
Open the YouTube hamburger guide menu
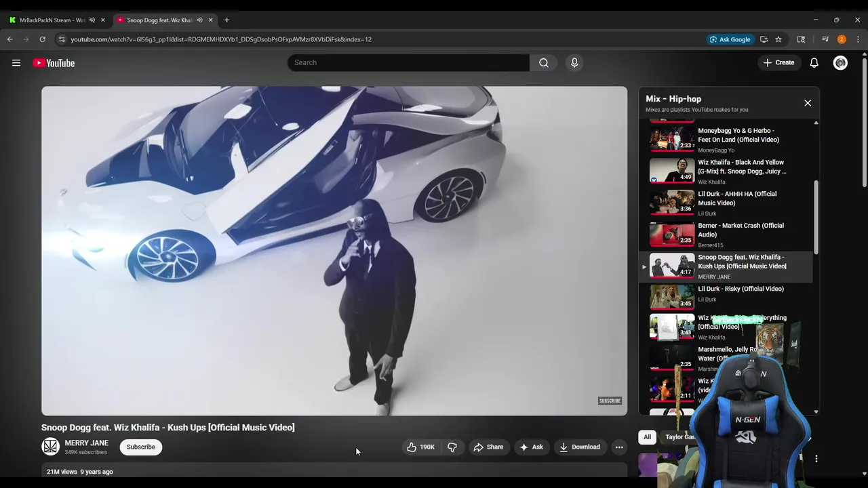16,63
